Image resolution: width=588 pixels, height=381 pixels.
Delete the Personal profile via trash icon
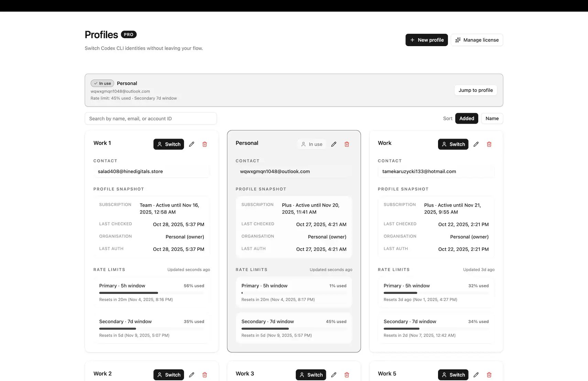(347, 144)
